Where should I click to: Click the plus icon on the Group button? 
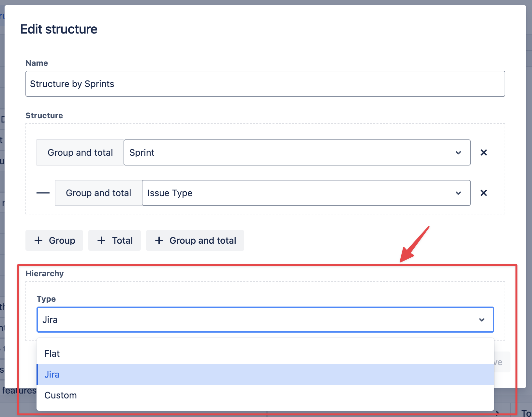click(x=38, y=240)
